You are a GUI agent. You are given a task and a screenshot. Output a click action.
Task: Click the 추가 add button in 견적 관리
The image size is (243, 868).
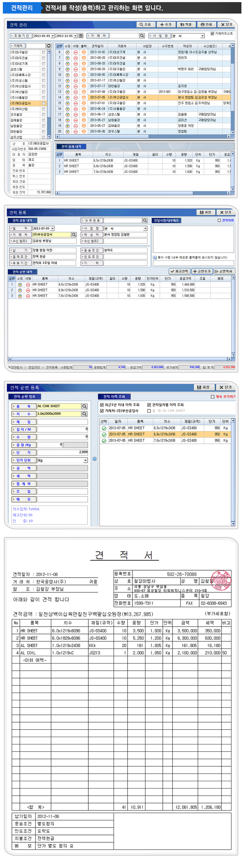click(166, 25)
